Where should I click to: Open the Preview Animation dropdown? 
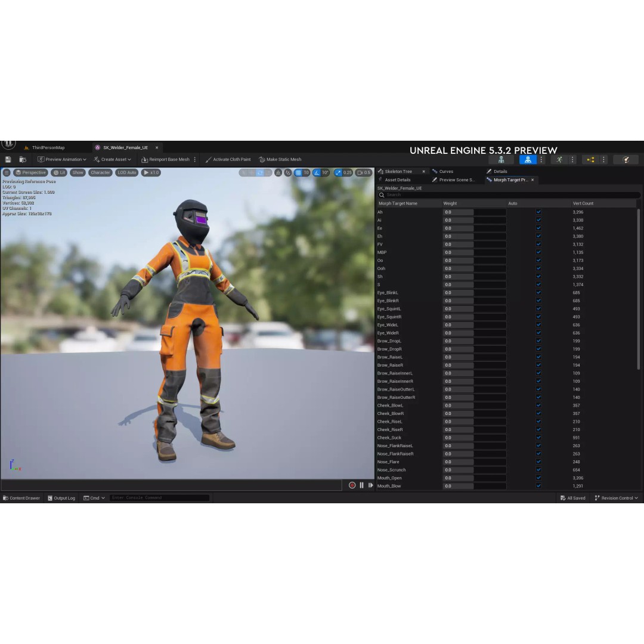[61, 159]
